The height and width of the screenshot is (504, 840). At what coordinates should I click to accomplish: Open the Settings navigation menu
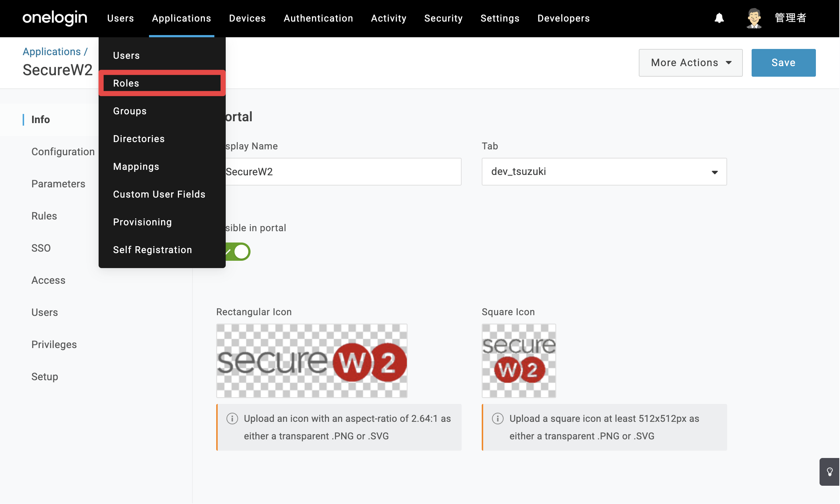pyautogui.click(x=500, y=18)
